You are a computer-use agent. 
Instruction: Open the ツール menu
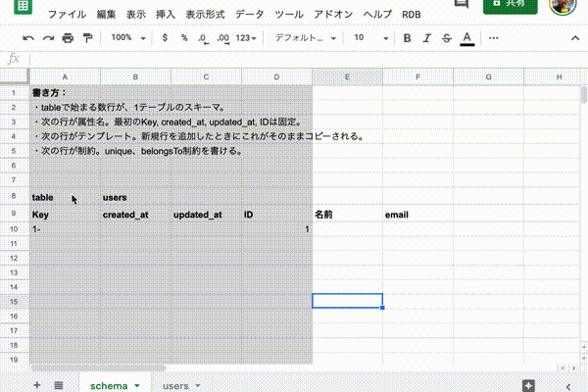[x=289, y=15]
